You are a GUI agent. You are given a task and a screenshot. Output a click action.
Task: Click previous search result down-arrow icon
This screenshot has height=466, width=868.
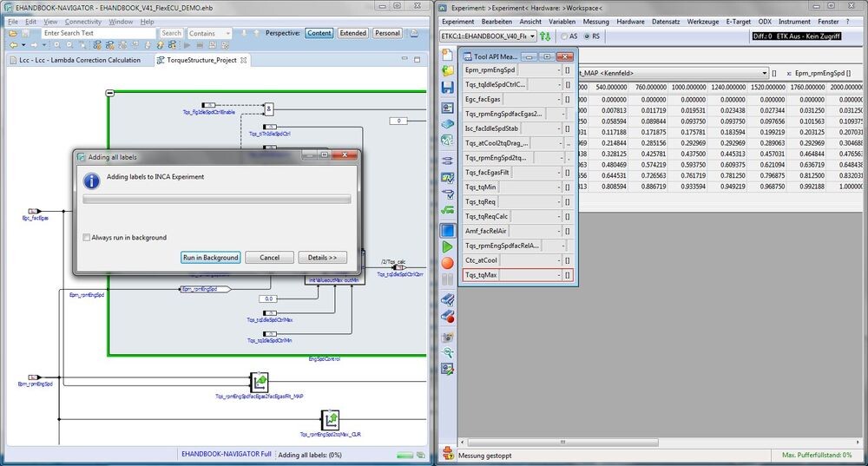[244, 33]
